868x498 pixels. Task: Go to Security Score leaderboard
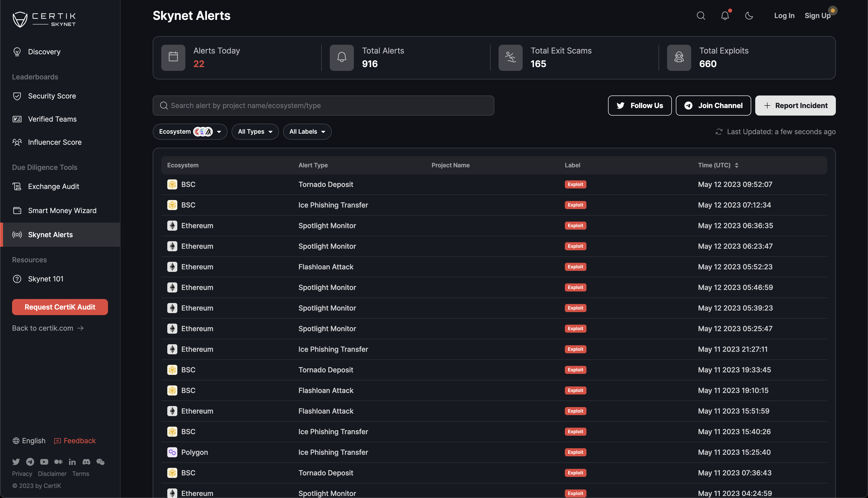pyautogui.click(x=52, y=96)
